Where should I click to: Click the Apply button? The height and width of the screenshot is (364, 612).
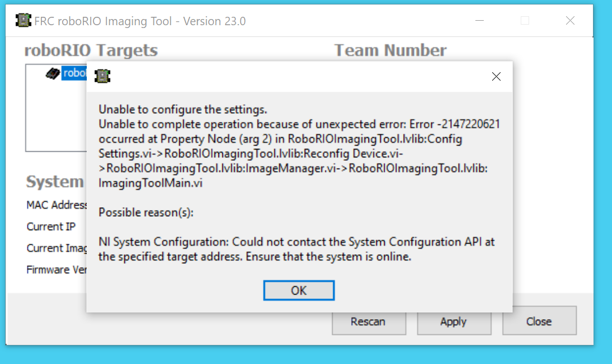pos(454,322)
